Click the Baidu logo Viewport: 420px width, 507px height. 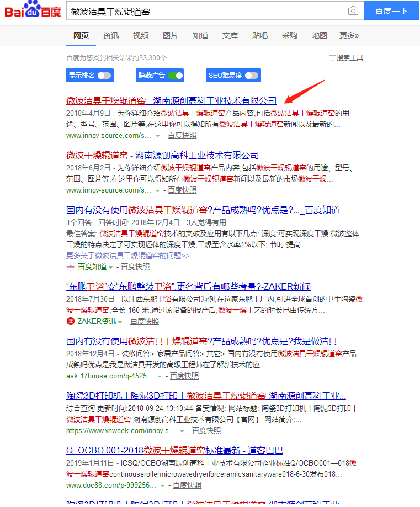(33, 10)
